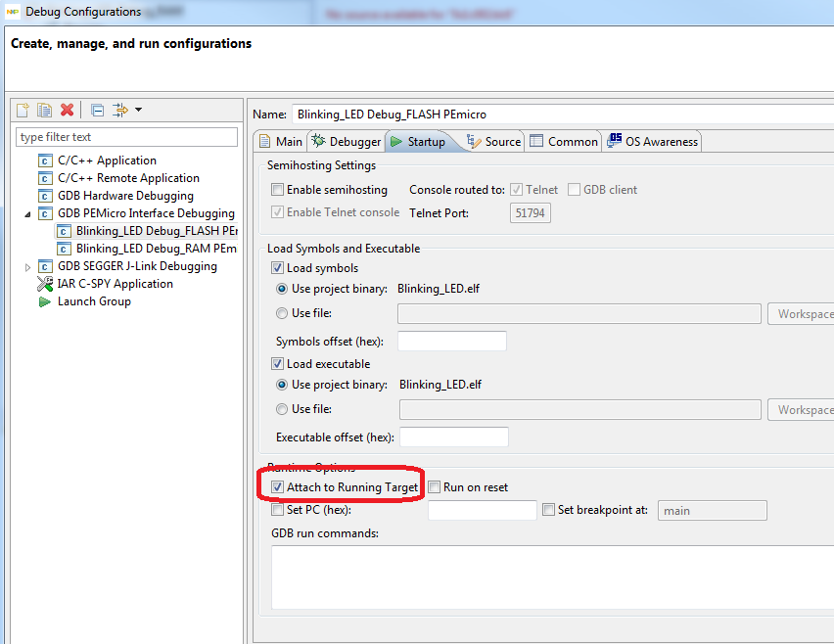Viewport: 834px width, 644px height.
Task: Expand the GDB SEGGER J-Link Debugging node
Action: (27, 267)
